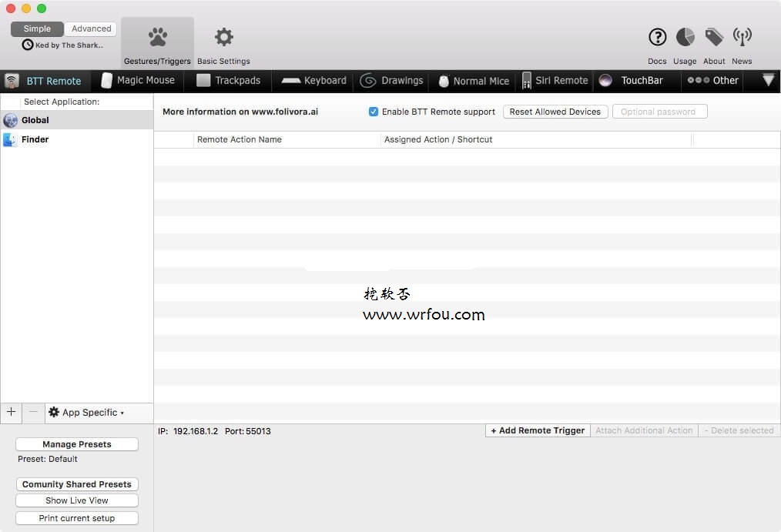Click the Finder app icon
This screenshot has width=781, height=532.
pos(9,140)
